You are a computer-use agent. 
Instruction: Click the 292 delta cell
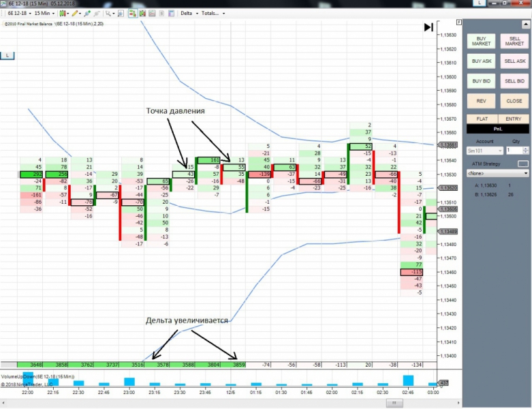tap(31, 175)
